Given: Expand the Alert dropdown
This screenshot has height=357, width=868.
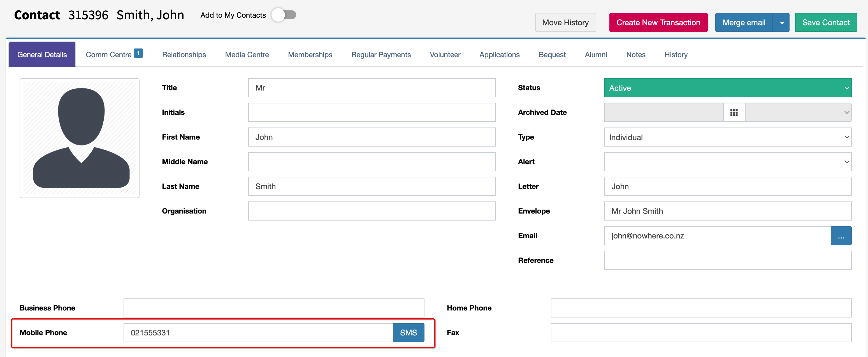Looking at the screenshot, I should point(728,162).
